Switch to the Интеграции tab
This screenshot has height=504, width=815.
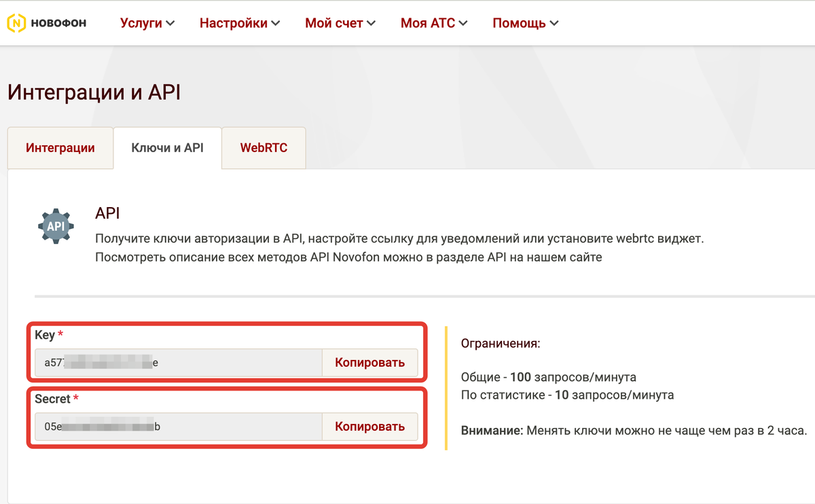(60, 148)
